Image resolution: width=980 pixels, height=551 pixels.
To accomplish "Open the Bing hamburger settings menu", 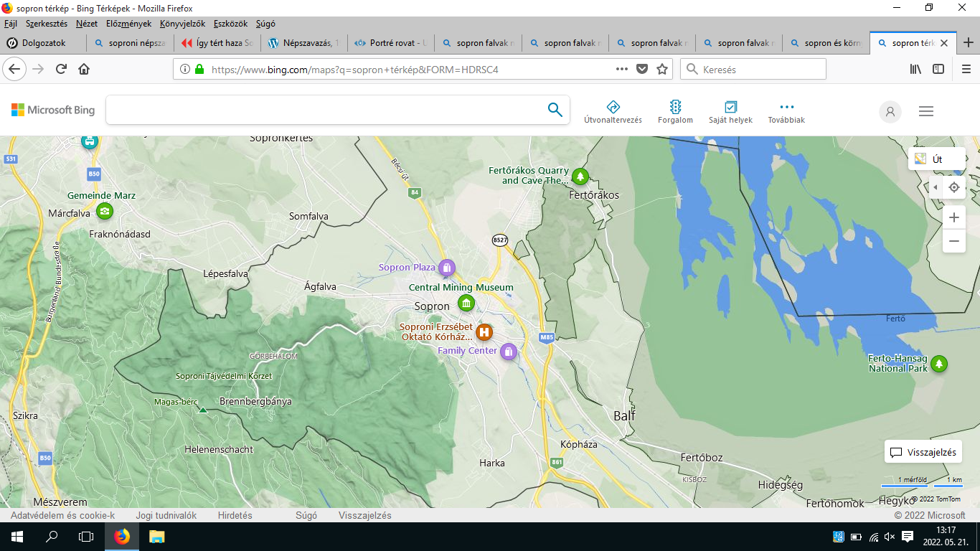I will (x=926, y=111).
